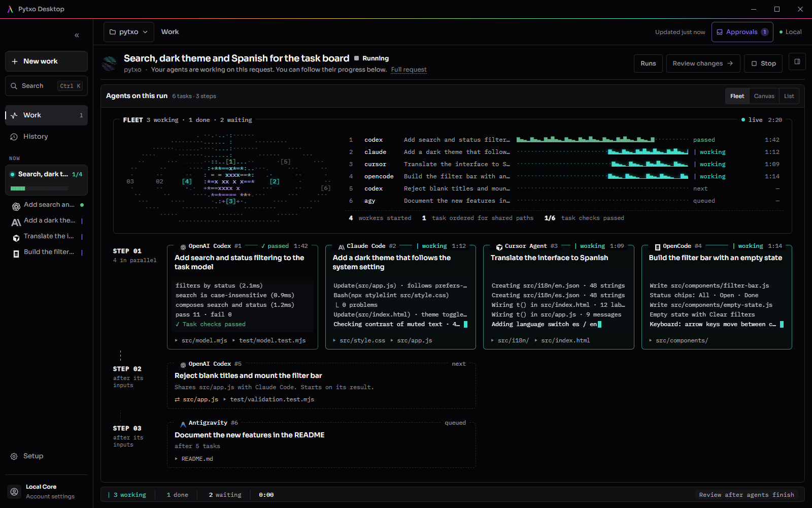Stop the running work
Viewport: 812px width, 508px height.
(x=763, y=63)
